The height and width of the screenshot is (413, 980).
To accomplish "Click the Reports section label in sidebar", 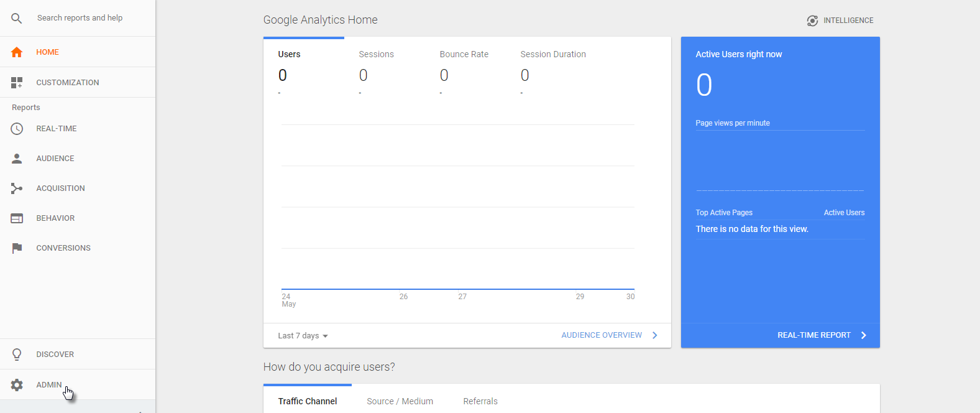I will [26, 108].
